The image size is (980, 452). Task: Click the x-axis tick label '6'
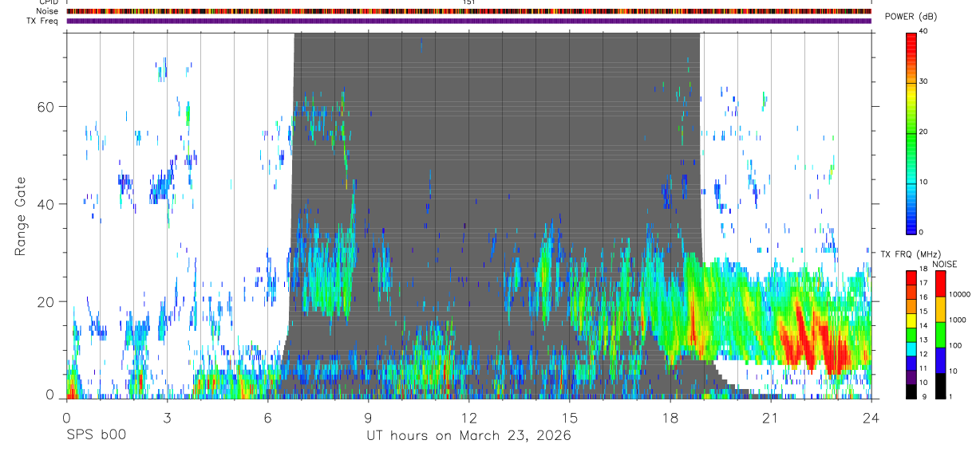click(x=267, y=418)
